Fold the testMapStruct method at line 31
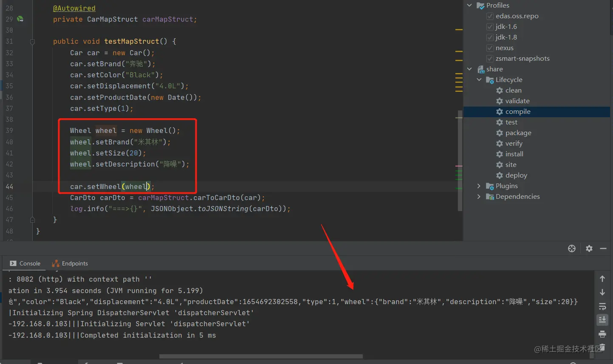Viewport: 613px width, 364px height. [32, 42]
